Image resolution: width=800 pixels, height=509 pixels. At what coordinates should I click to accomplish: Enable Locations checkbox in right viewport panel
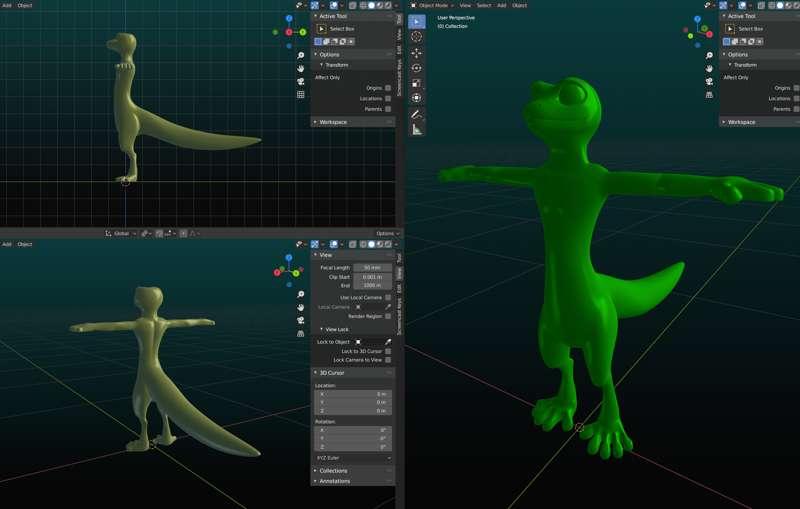[796, 98]
